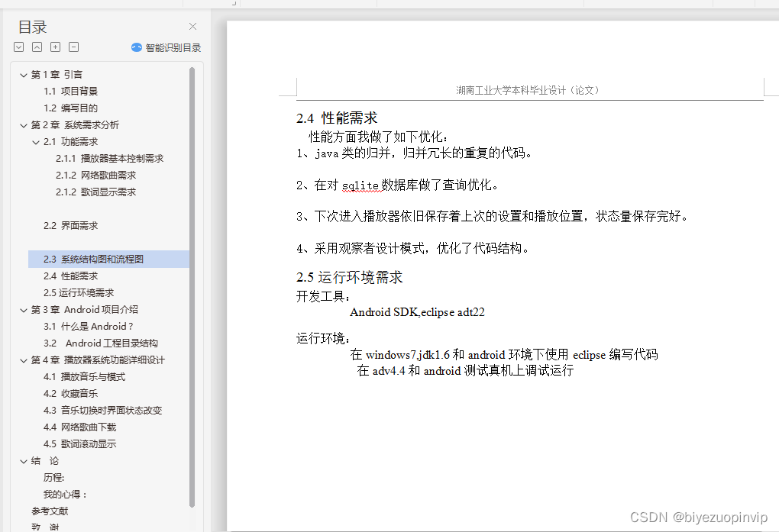Jump to previous heading with up-arrow icon

(37, 47)
